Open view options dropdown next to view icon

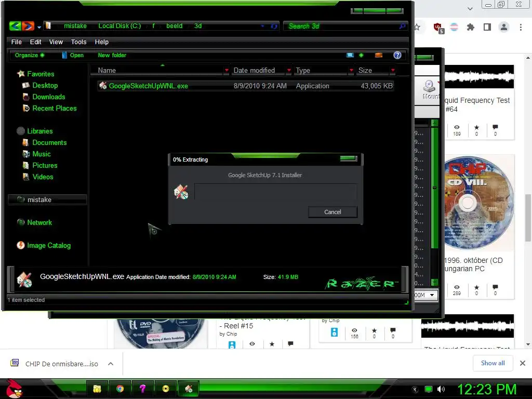click(x=361, y=55)
